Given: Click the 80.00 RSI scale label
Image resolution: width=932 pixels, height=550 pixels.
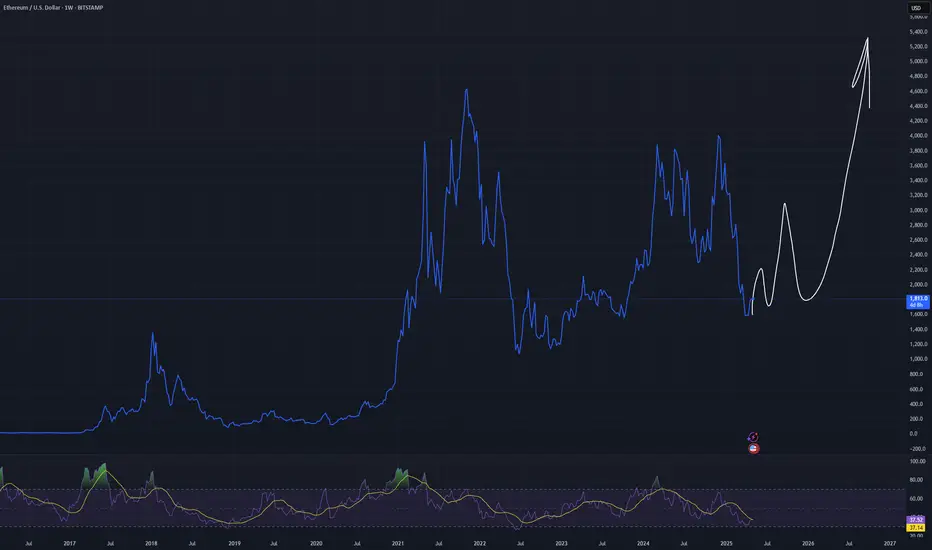Looking at the screenshot, I should coord(918,480).
